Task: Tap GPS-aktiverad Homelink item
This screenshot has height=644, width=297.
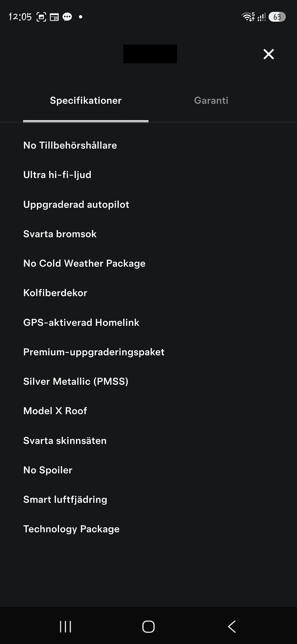Action: [x=81, y=322]
